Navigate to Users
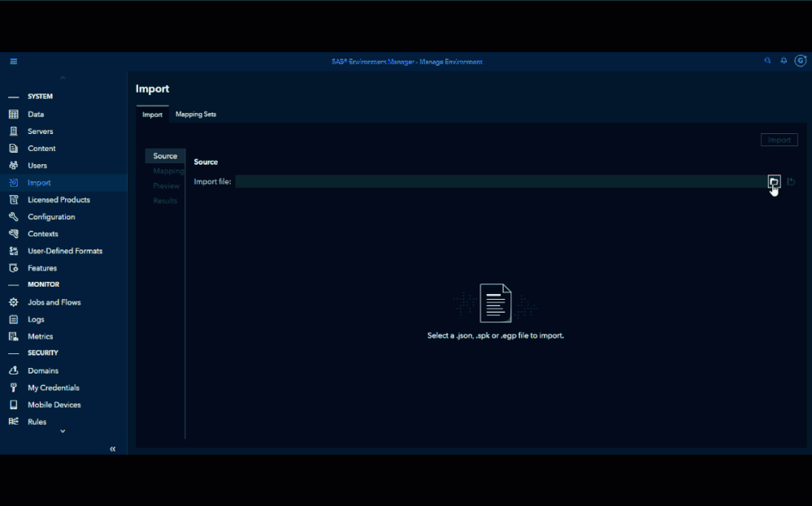The height and width of the screenshot is (506, 812). [37, 166]
